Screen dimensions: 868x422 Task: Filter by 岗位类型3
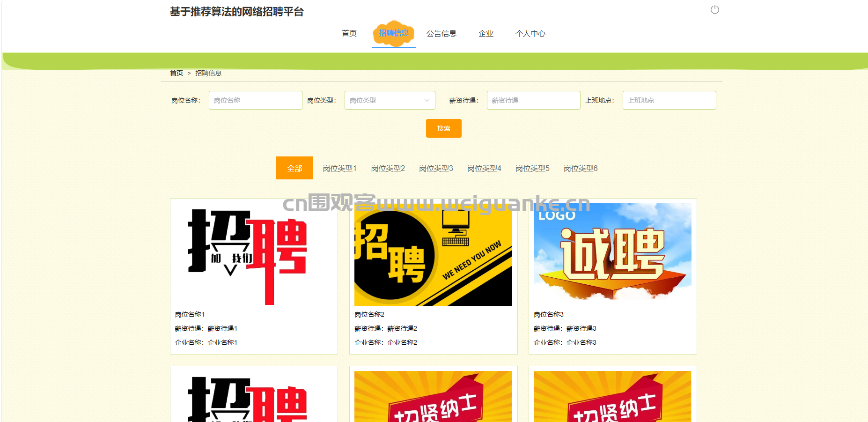pos(436,168)
